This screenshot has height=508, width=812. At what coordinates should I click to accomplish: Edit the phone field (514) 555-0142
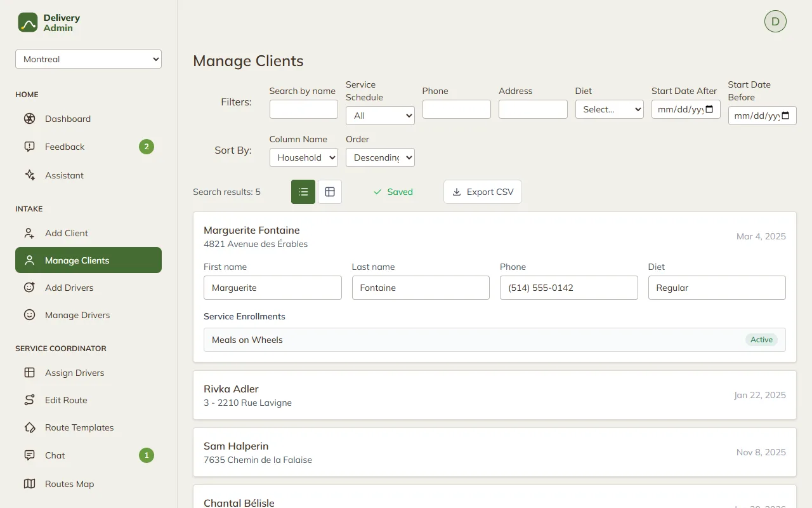click(x=569, y=288)
